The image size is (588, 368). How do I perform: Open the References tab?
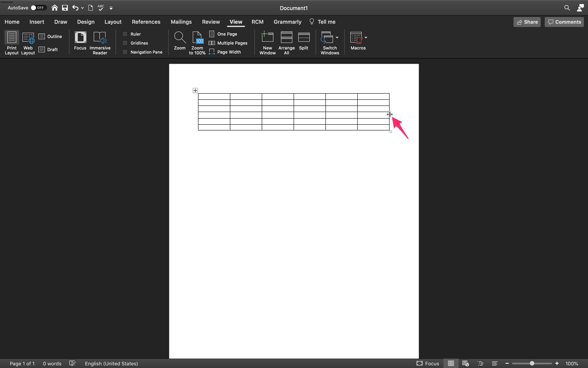146,22
